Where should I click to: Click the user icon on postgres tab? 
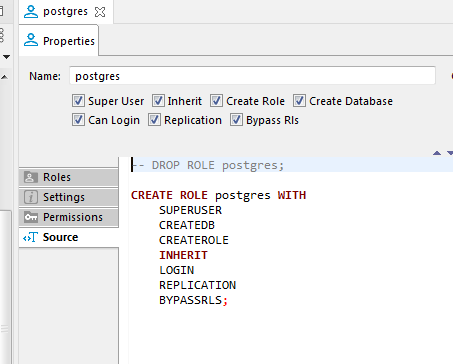coord(31,12)
